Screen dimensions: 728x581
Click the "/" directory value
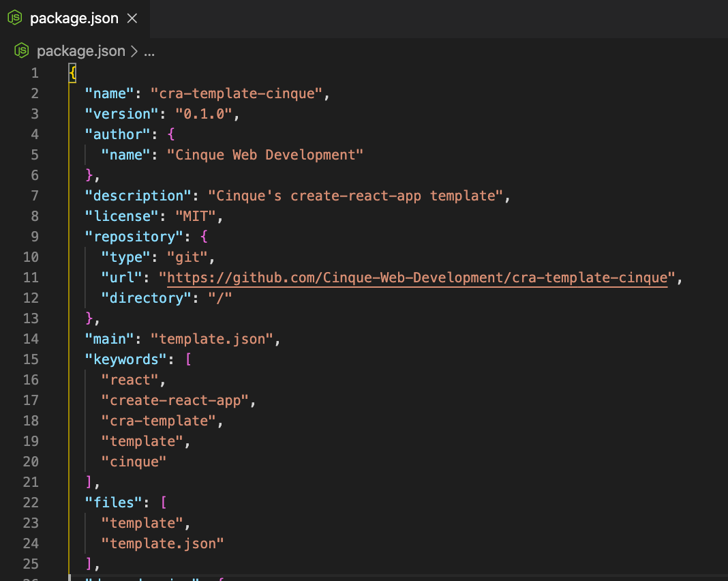(x=220, y=298)
